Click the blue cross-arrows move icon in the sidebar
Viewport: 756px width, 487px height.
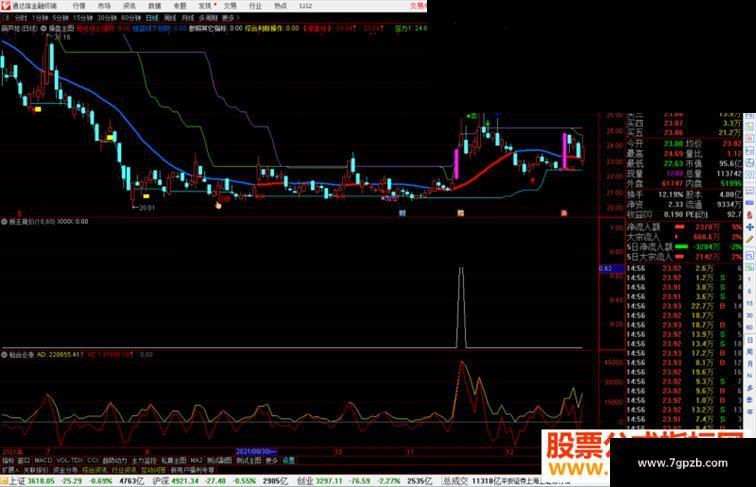(x=750, y=227)
